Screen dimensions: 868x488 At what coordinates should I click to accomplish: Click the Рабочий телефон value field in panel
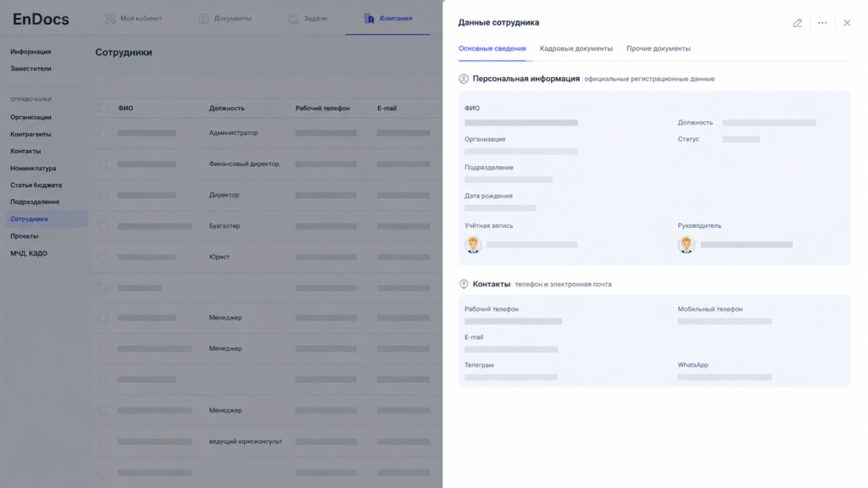[513, 321]
